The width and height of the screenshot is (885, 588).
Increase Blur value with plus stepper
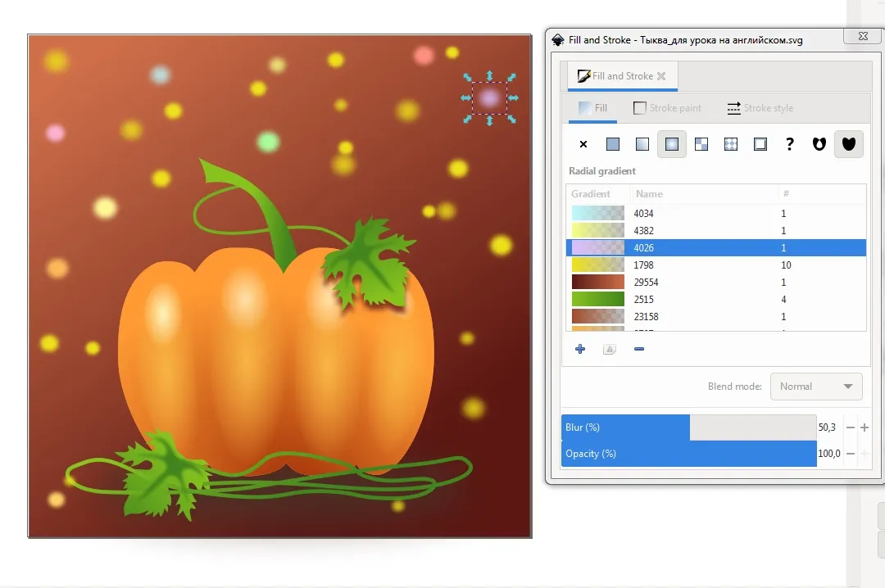(x=865, y=427)
